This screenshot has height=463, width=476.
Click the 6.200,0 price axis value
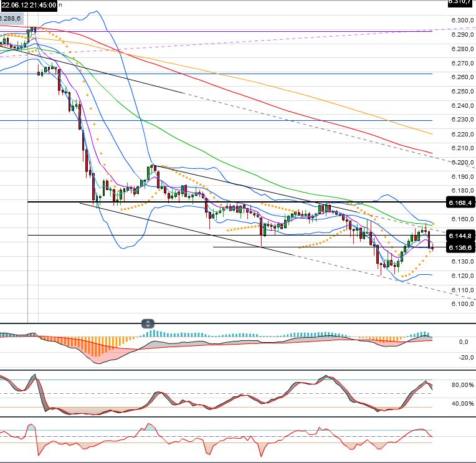coord(462,162)
